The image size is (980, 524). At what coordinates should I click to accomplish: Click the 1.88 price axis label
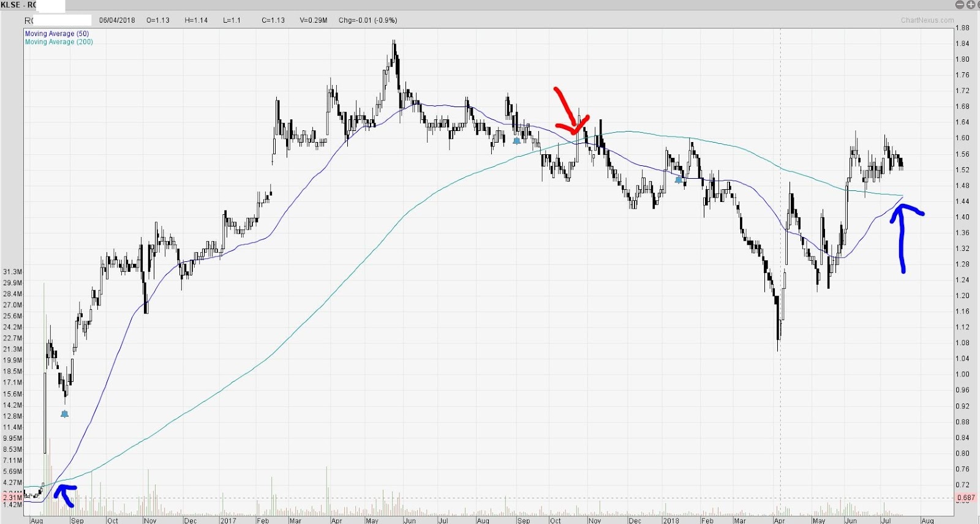pos(962,28)
